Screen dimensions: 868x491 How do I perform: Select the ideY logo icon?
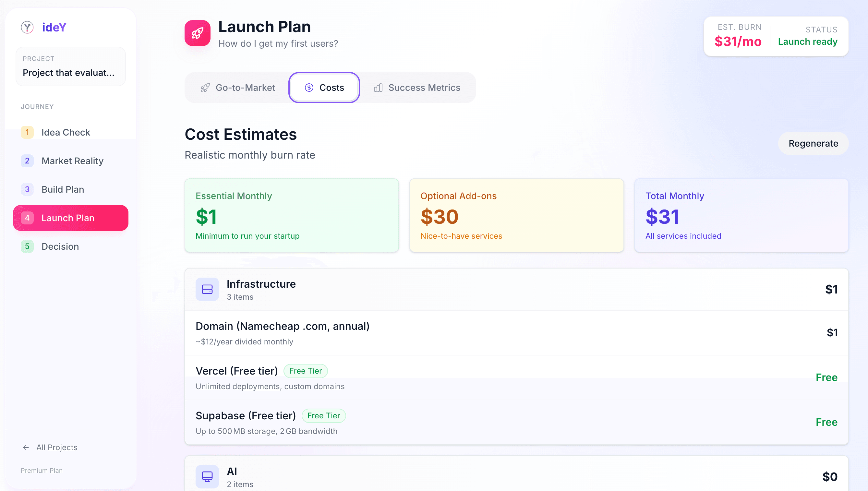pos(27,27)
